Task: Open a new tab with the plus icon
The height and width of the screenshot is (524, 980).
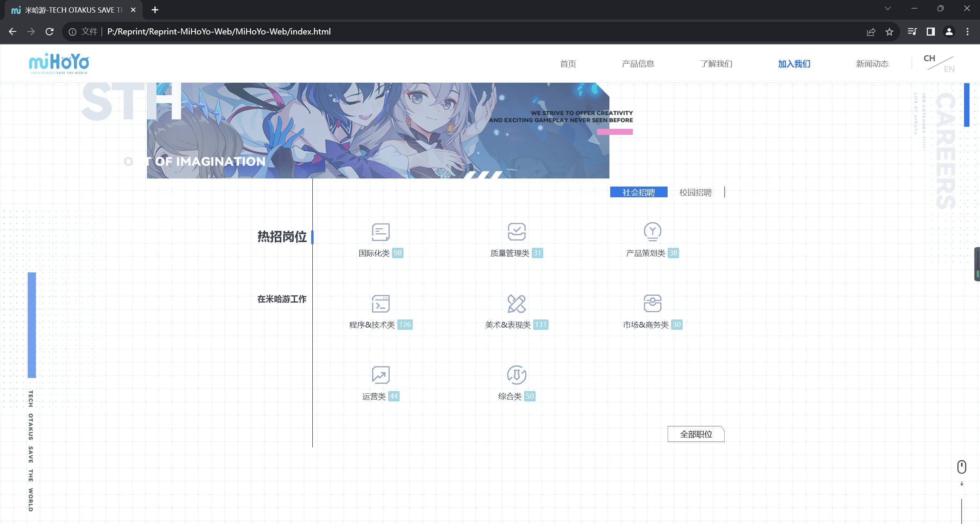Action: point(155,10)
